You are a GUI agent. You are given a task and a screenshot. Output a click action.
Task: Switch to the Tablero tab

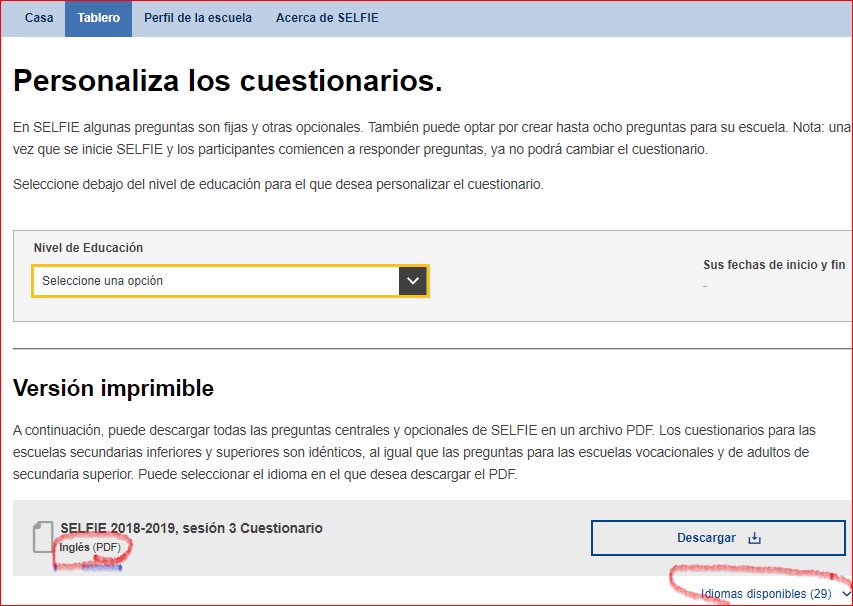(x=98, y=18)
